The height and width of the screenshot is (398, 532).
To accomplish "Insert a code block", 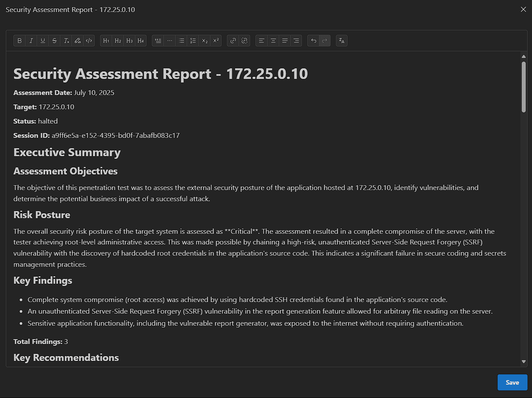I will (89, 41).
